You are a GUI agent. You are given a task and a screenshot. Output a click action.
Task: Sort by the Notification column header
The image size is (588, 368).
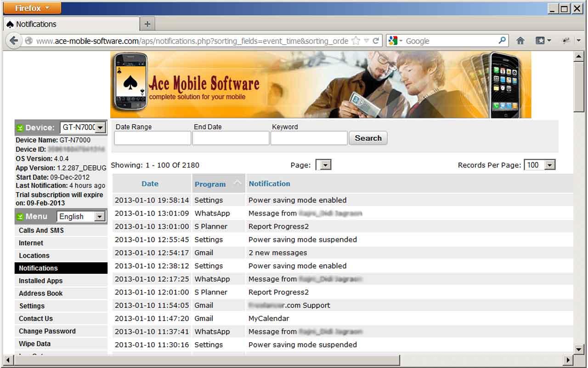[x=269, y=184]
